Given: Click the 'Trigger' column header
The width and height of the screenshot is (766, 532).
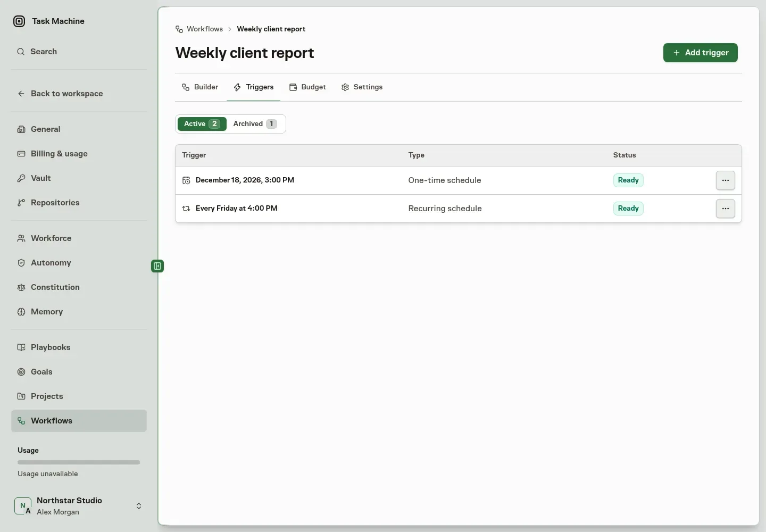Looking at the screenshot, I should point(194,155).
